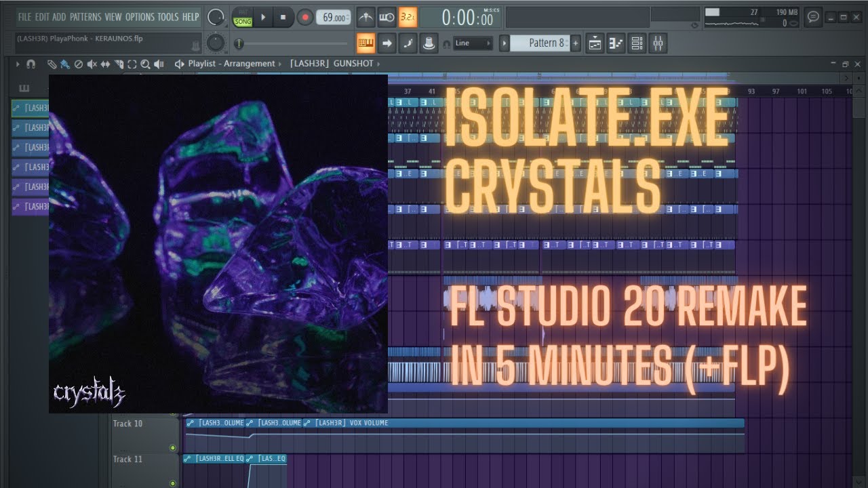Viewport: 868px width, 488px height.
Task: Select the Zoom tool in Playlist toolbar
Action: [145, 64]
